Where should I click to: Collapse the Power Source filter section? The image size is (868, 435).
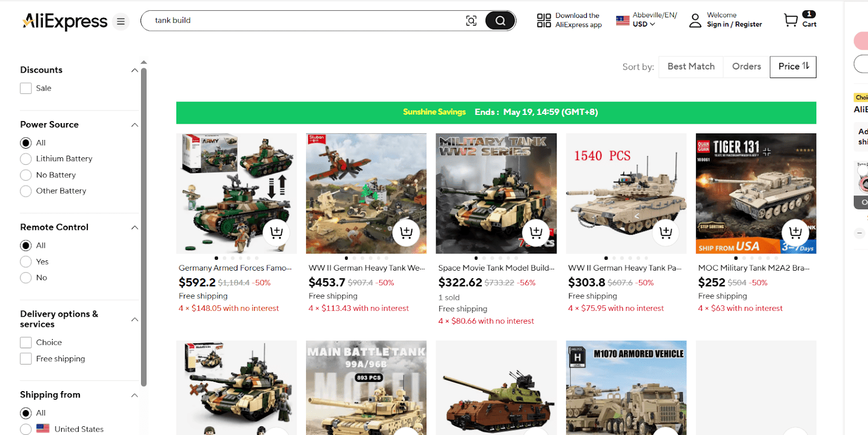point(135,125)
